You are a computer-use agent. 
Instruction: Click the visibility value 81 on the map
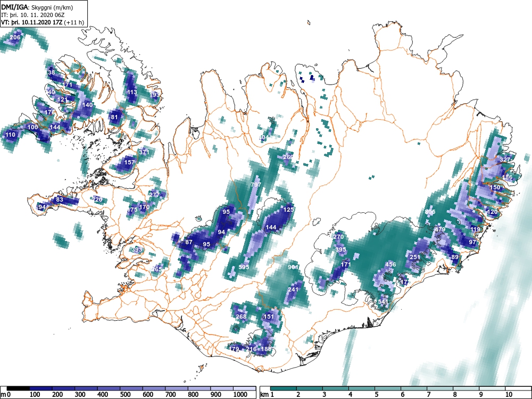[x=114, y=118]
